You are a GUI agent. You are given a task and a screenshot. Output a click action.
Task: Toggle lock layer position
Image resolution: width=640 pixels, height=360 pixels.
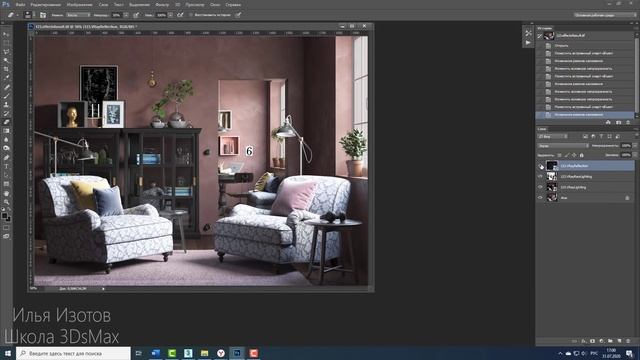click(574, 155)
